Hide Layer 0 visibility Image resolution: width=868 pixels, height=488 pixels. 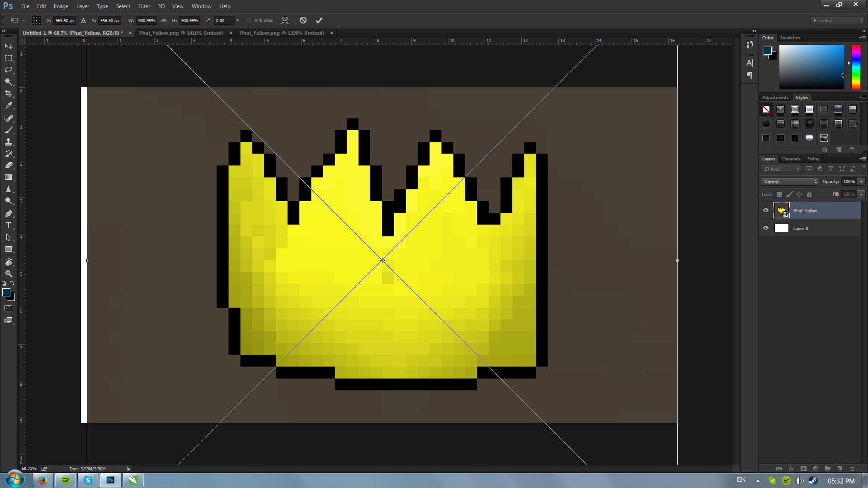(765, 228)
